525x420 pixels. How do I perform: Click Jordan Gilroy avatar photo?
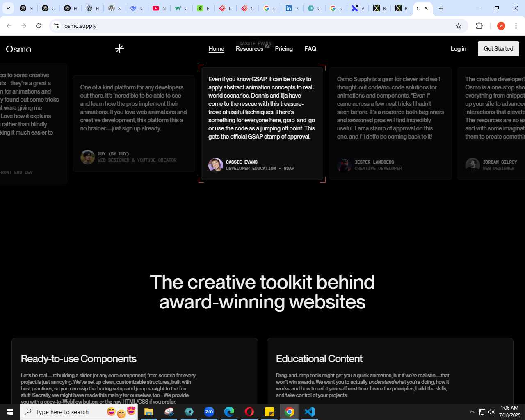(472, 165)
